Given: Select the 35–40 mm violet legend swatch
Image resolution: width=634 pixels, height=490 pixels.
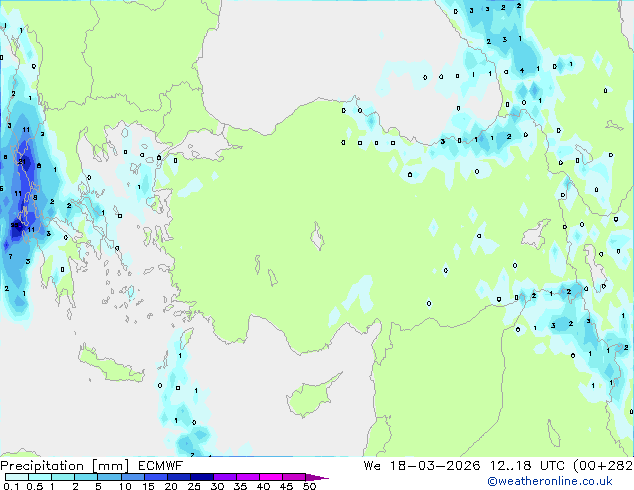Looking at the screenshot, I should (247, 477).
